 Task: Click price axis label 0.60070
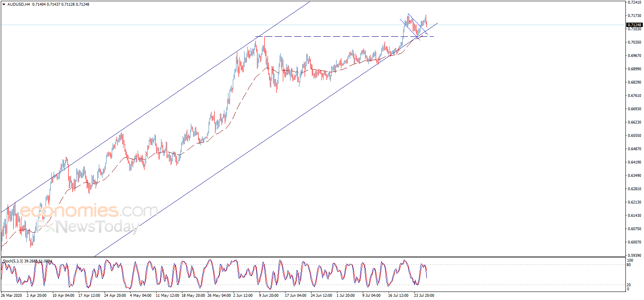tap(635, 242)
